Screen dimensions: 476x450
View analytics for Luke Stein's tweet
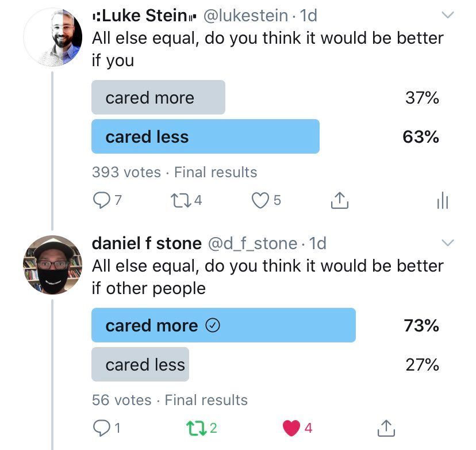442,201
